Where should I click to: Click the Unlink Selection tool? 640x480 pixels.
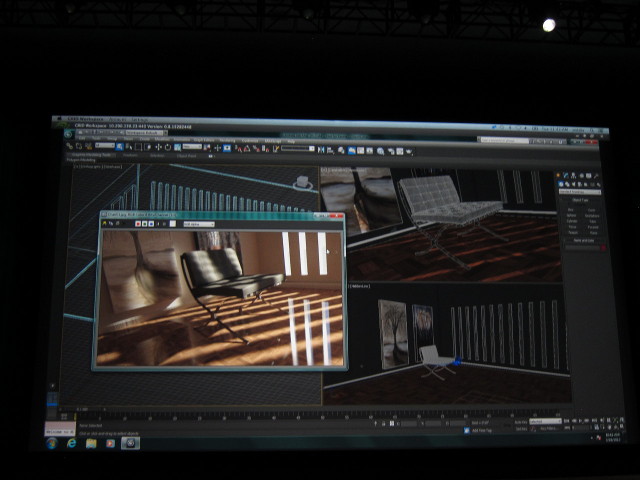[x=79, y=147]
